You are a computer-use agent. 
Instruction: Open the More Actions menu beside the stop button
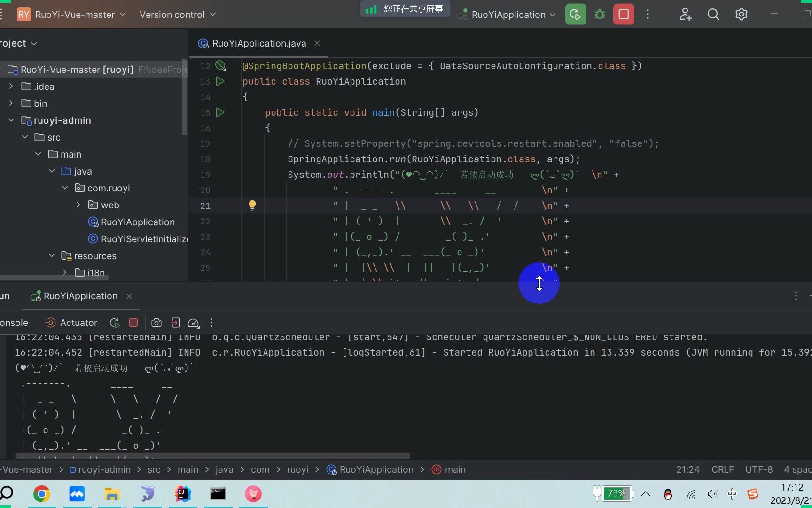(x=648, y=14)
